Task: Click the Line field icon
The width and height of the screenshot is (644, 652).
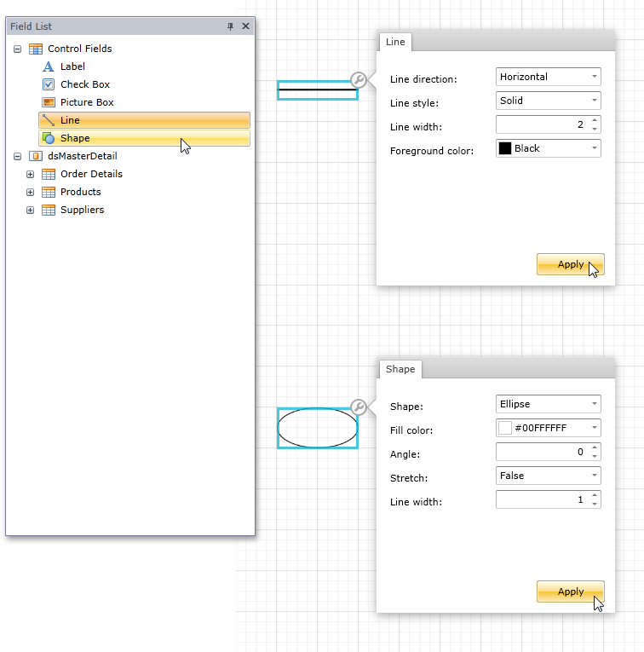Action: click(x=49, y=120)
